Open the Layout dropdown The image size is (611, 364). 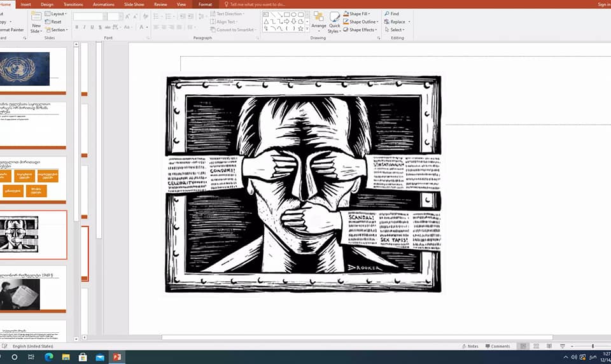[56, 13]
